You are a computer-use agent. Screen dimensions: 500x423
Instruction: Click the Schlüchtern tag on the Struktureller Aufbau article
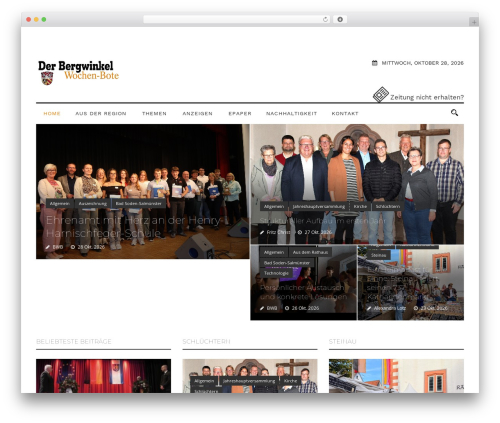pyautogui.click(x=388, y=207)
